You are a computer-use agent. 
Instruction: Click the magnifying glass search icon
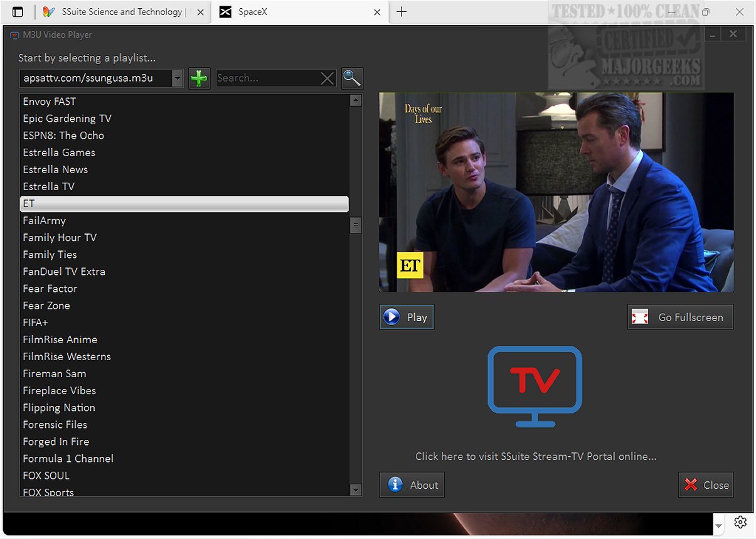coord(352,78)
